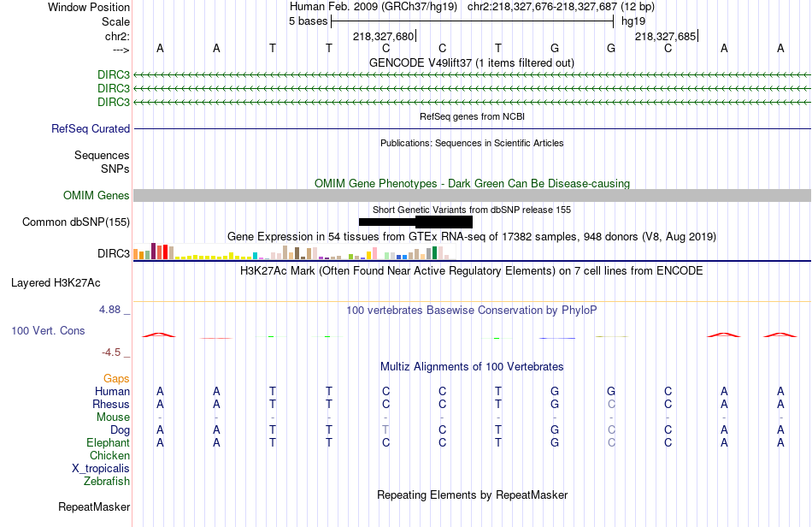Click the Zebrafish alignment row label

tap(107, 481)
